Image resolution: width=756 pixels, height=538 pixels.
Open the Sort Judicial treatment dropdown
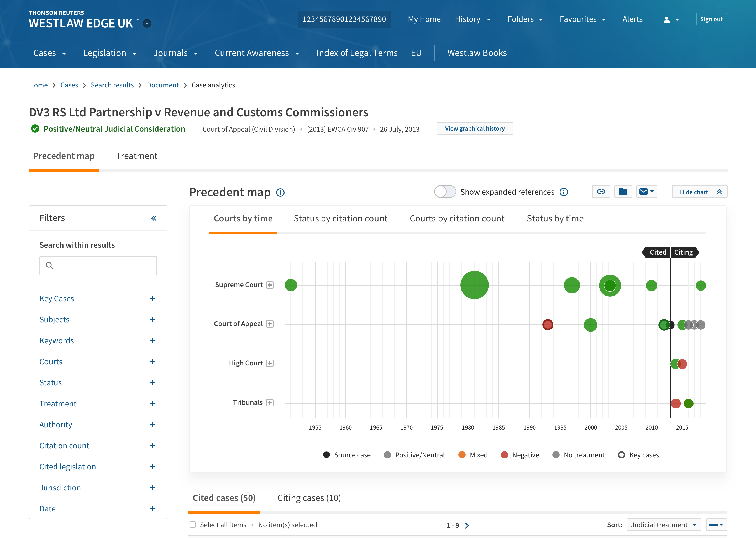664,525
